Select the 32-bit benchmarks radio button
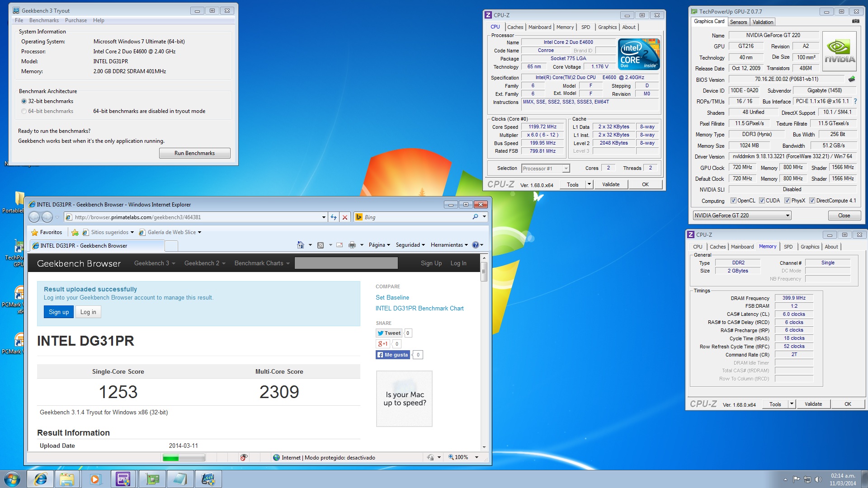This screenshot has height=488, width=868. click(x=24, y=101)
